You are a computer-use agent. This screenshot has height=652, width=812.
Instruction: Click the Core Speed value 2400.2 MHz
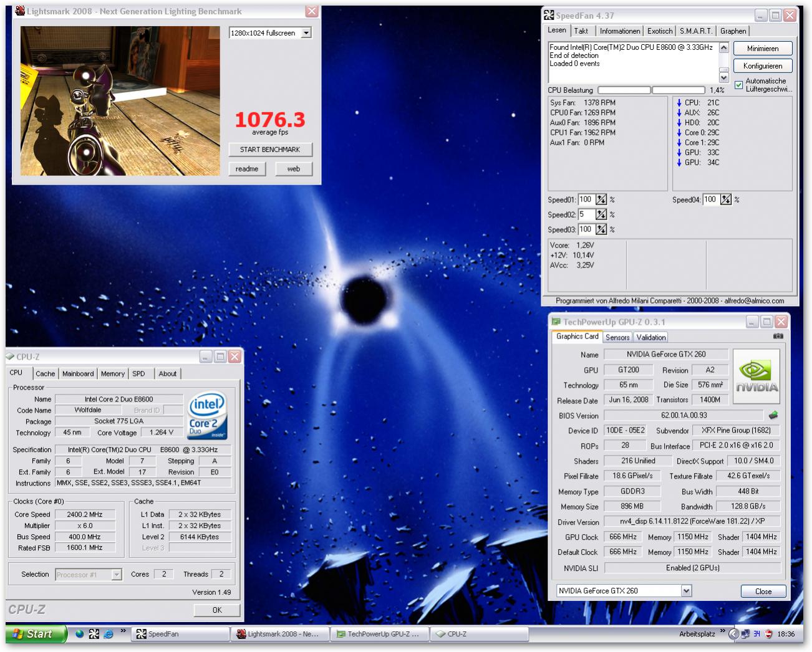[x=85, y=514]
